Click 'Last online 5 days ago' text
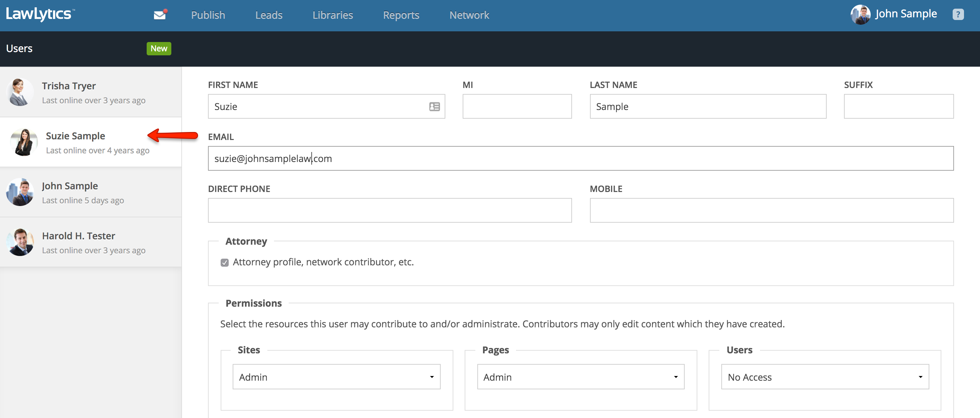 83,200
